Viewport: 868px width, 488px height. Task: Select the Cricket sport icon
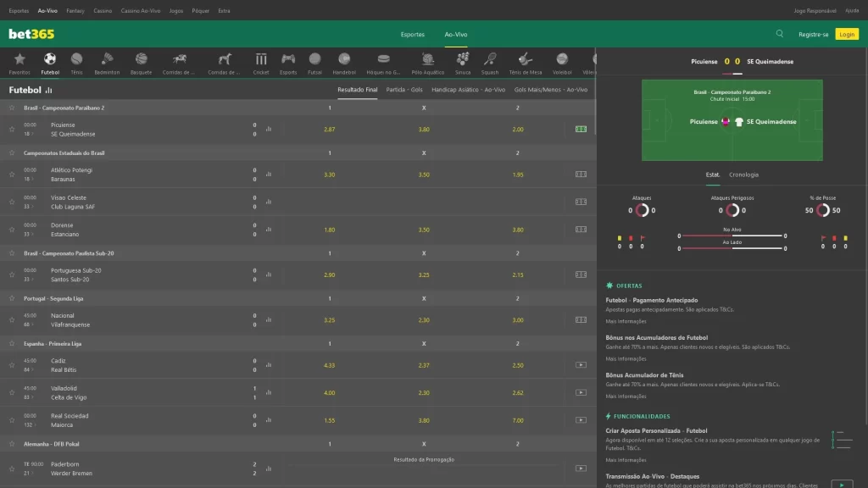pyautogui.click(x=261, y=63)
